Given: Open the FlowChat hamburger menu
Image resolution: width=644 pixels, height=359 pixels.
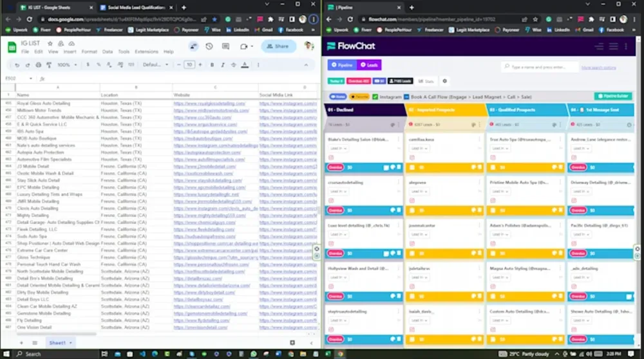Looking at the screenshot, I should 613,46.
